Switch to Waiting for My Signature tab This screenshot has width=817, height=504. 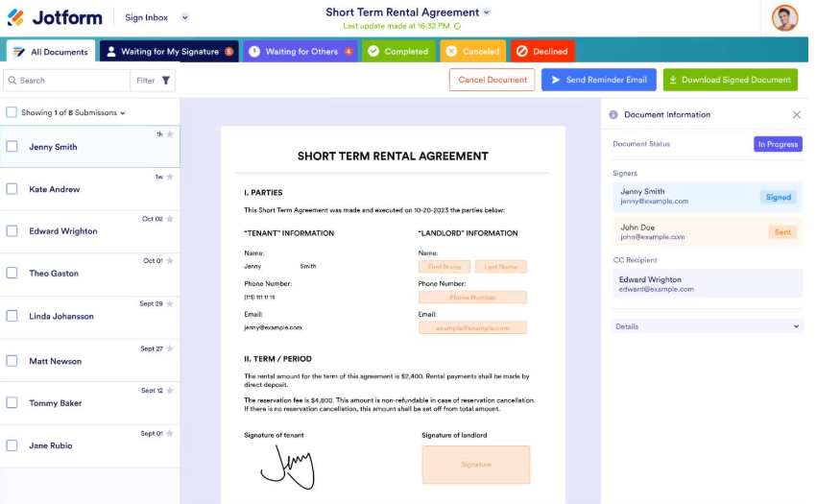coord(169,51)
